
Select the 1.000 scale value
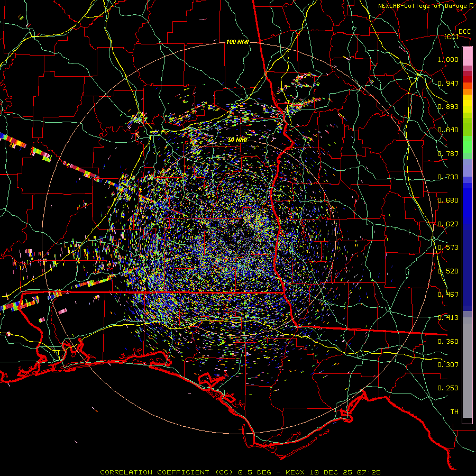tap(448, 59)
